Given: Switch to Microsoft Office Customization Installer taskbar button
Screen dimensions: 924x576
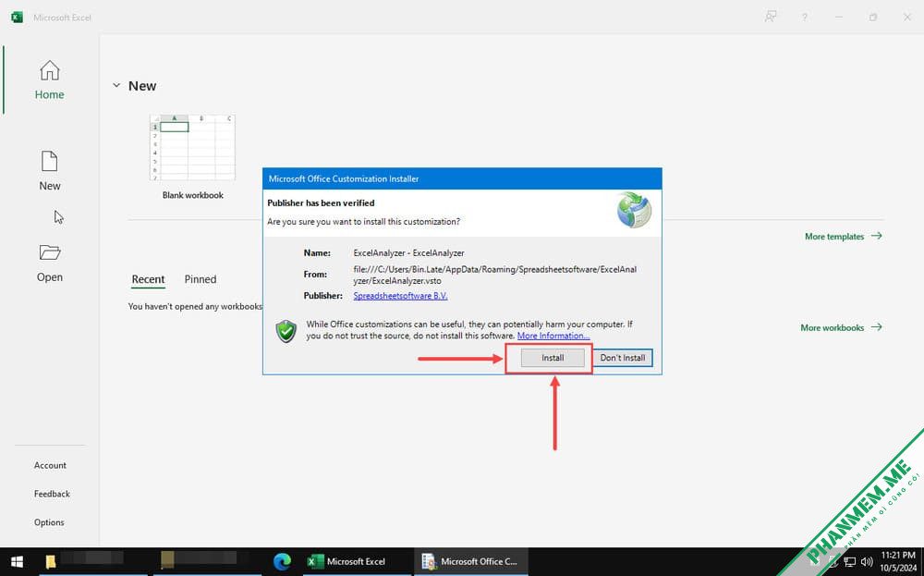Looking at the screenshot, I should coord(471,561).
